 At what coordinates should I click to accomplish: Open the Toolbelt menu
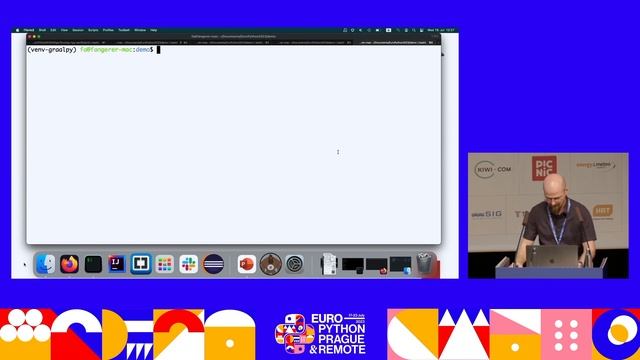[124, 30]
